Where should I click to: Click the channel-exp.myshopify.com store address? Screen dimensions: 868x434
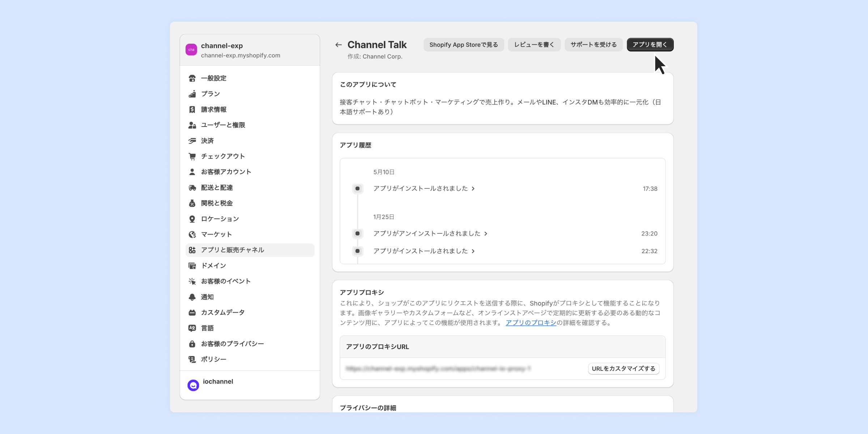[x=241, y=55]
